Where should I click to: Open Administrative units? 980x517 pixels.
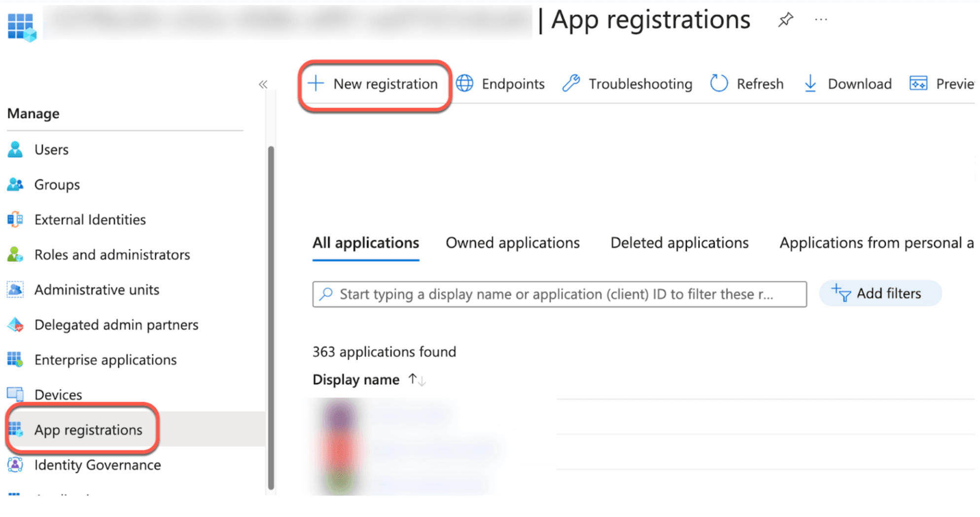click(x=97, y=290)
